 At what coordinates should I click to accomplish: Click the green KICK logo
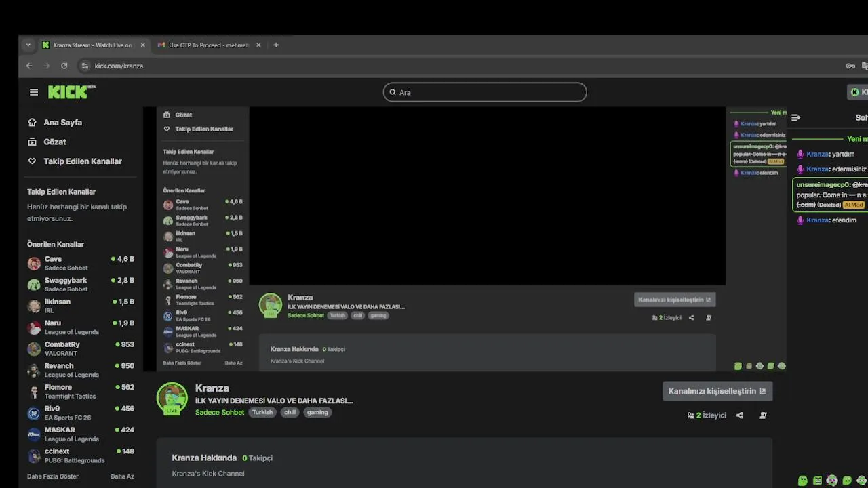click(71, 92)
